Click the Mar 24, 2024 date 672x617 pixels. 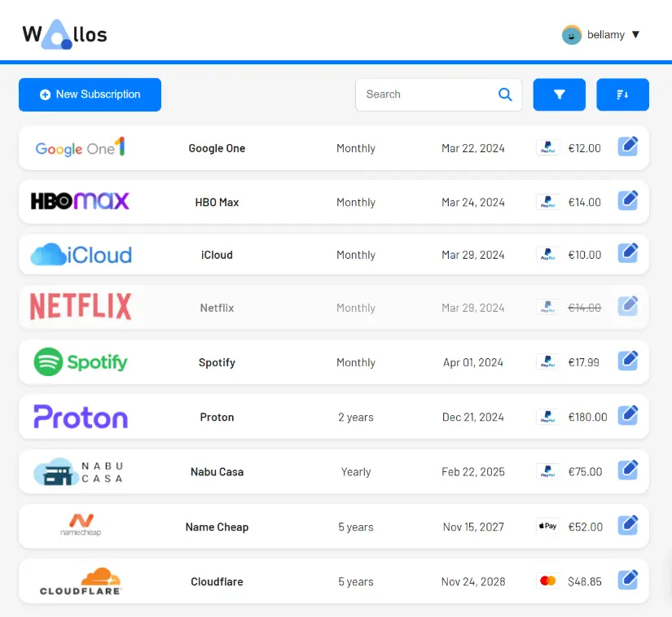[473, 203]
